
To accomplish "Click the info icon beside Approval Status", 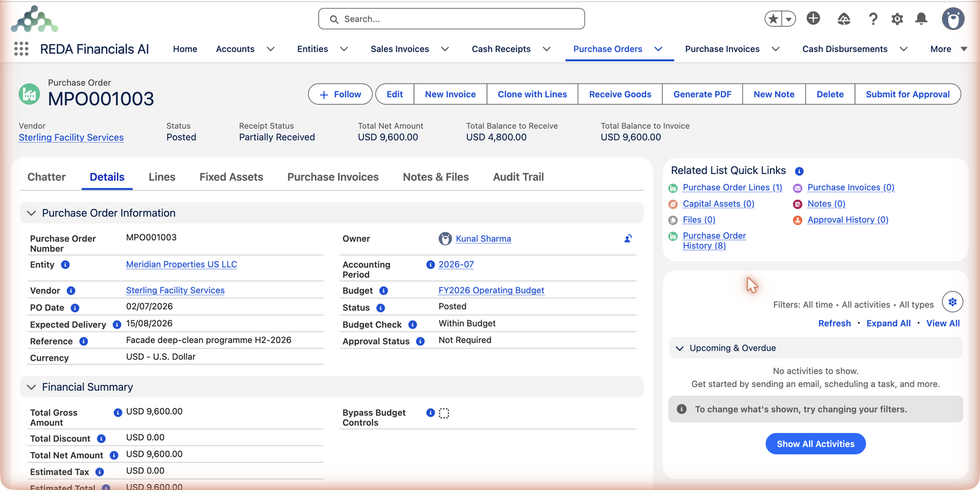I will (420, 341).
